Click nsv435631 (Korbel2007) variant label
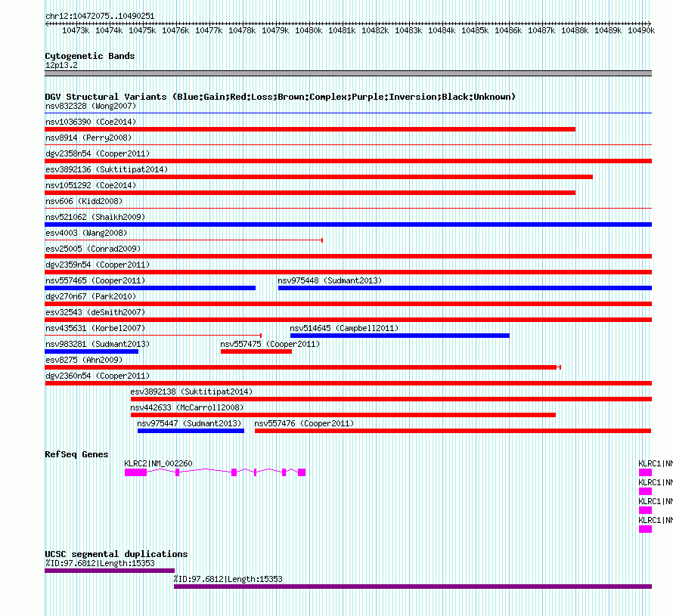 [x=95, y=328]
